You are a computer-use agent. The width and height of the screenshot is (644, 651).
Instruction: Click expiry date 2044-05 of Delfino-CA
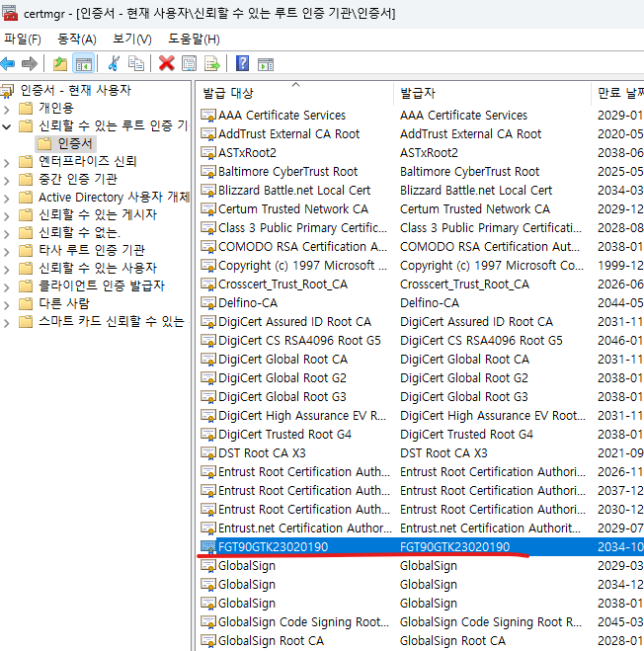point(620,302)
